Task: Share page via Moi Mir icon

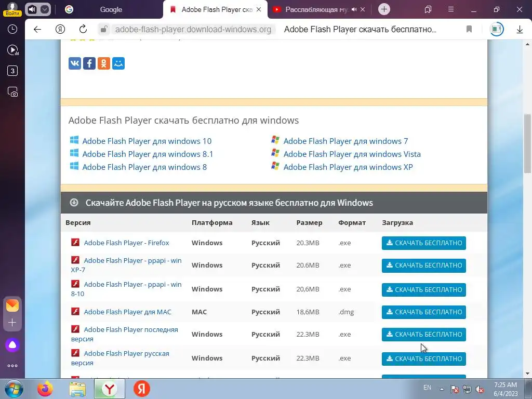Action: (x=118, y=63)
